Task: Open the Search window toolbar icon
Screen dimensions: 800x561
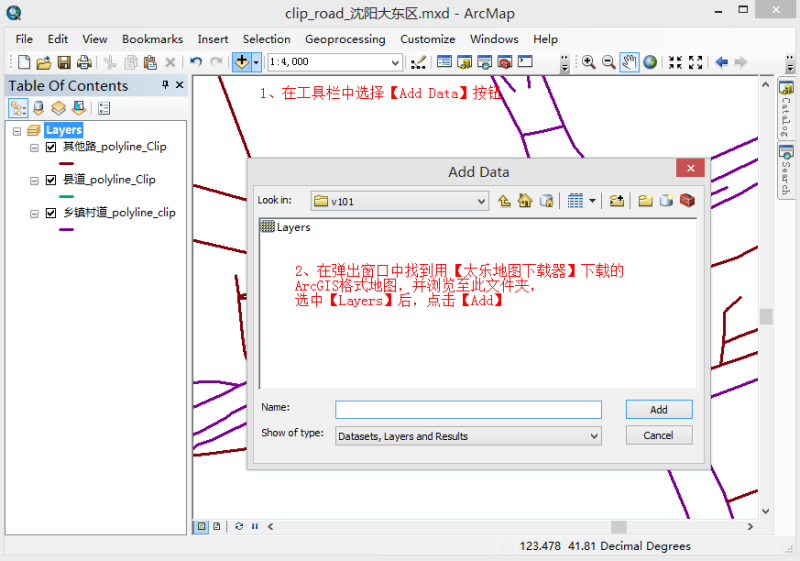Action: [x=485, y=62]
